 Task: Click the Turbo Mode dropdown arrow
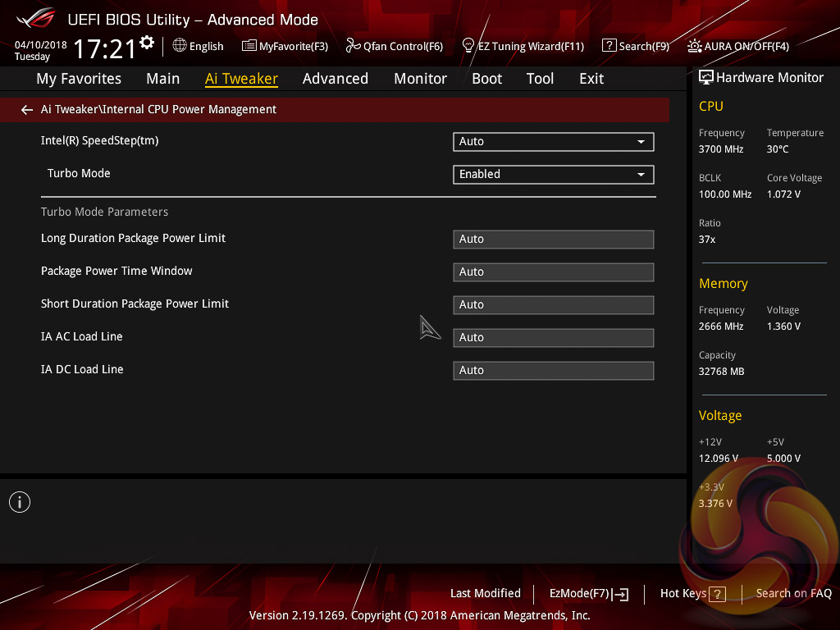coord(641,175)
